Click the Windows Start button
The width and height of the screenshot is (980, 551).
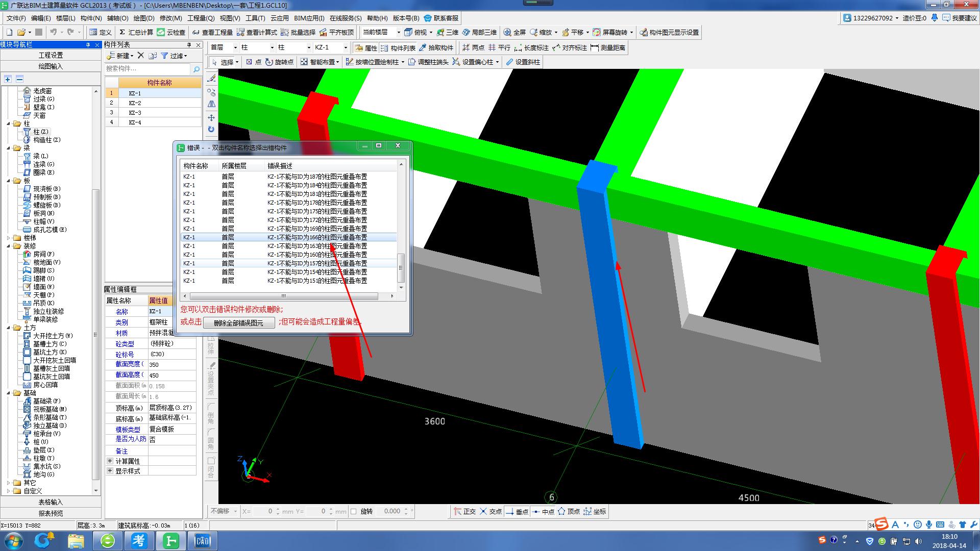13,541
